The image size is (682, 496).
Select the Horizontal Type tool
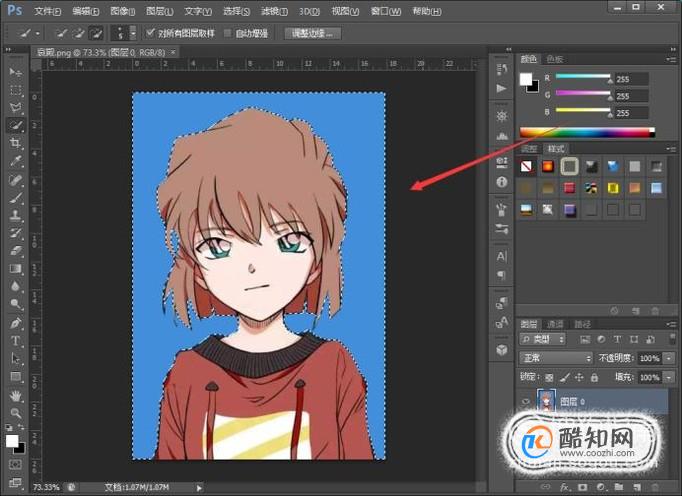point(16,341)
